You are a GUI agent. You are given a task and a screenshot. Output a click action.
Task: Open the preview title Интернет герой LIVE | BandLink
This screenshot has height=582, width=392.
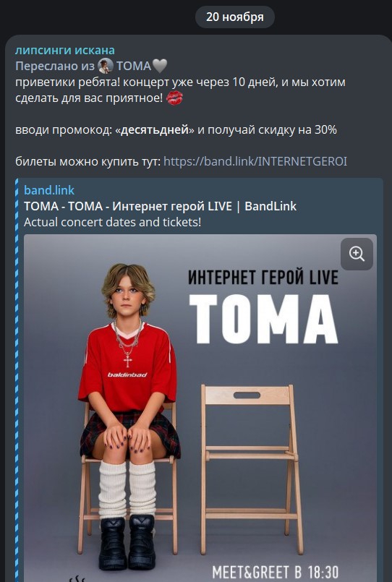(x=160, y=206)
